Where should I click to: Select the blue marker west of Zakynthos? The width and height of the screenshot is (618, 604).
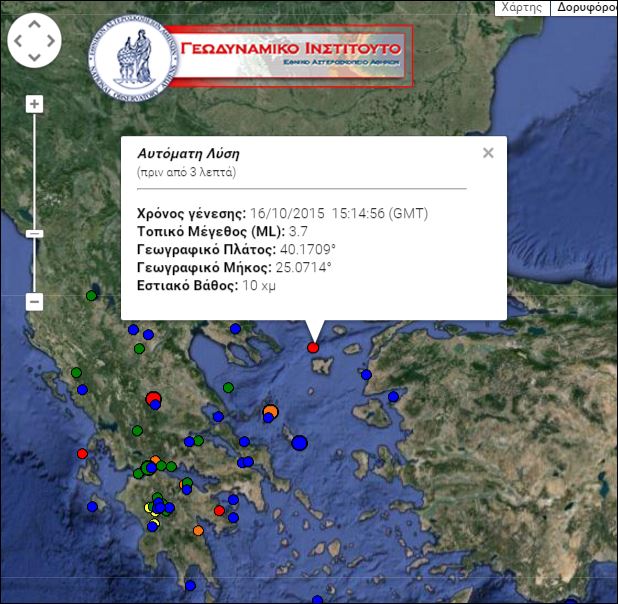pyautogui.click(x=92, y=507)
